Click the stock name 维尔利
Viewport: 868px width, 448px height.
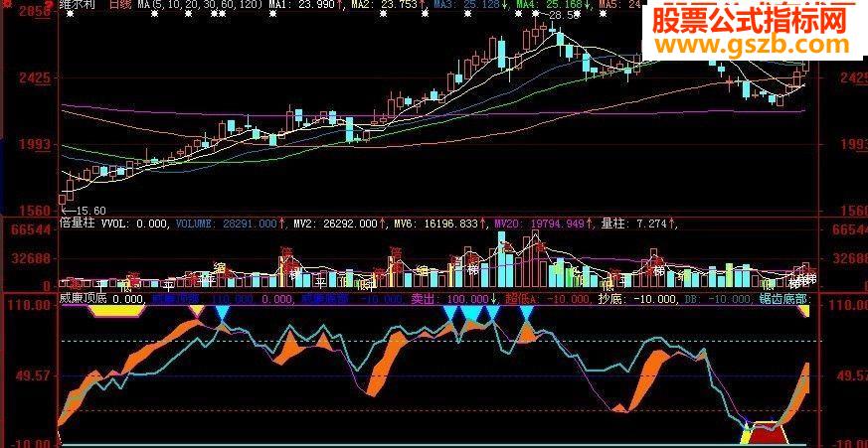[x=78, y=4]
